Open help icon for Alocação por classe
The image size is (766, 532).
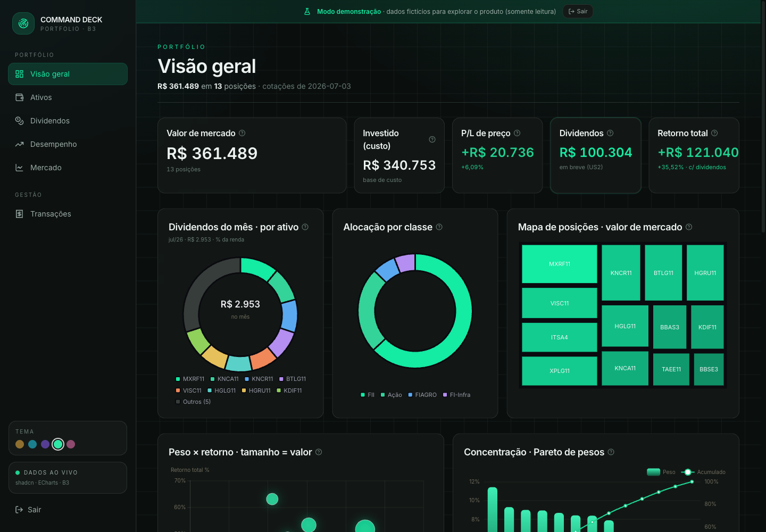click(439, 227)
